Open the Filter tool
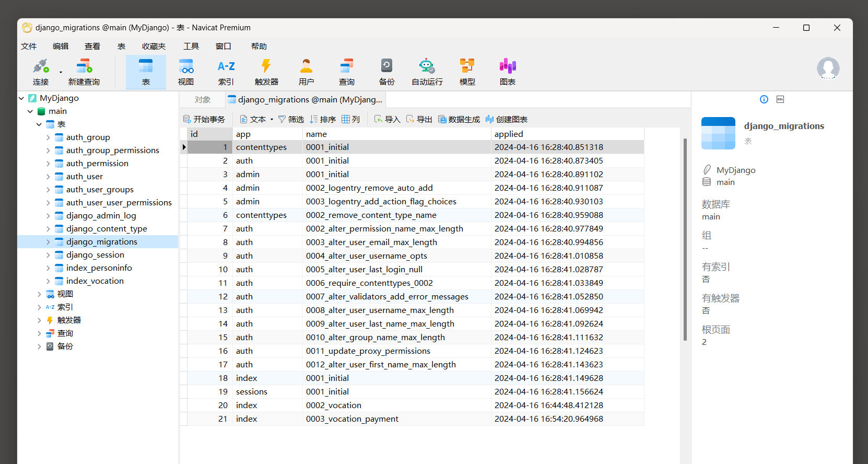Screen dimensions: 868x464 point(291,119)
